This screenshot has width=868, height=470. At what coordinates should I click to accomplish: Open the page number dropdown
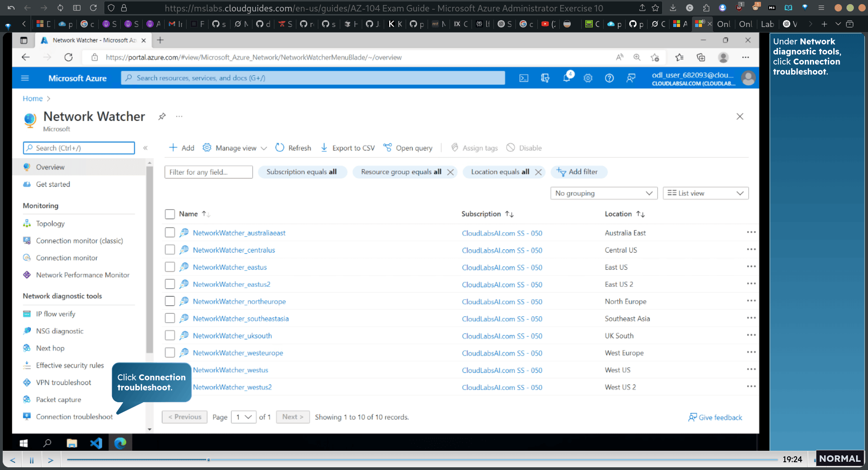pyautogui.click(x=243, y=417)
